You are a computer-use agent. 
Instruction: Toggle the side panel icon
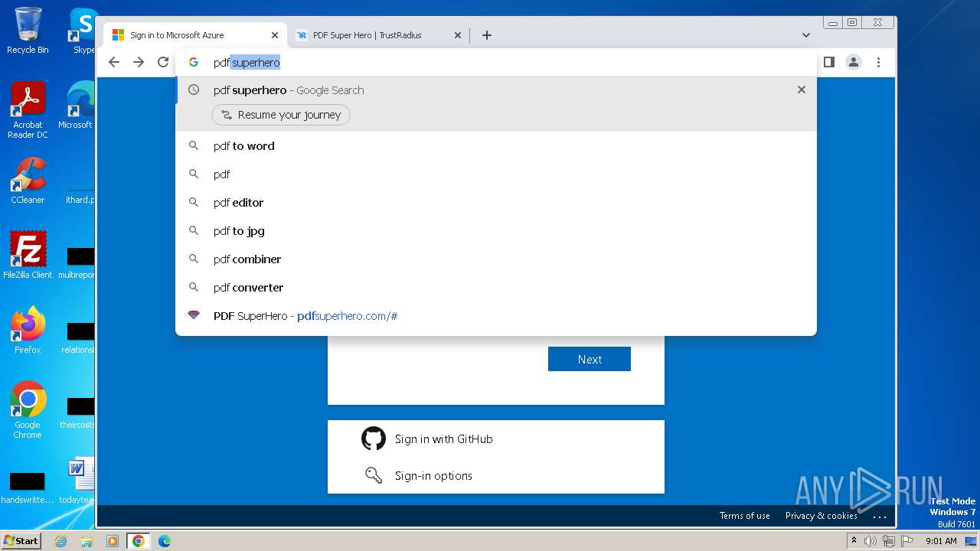coord(829,62)
